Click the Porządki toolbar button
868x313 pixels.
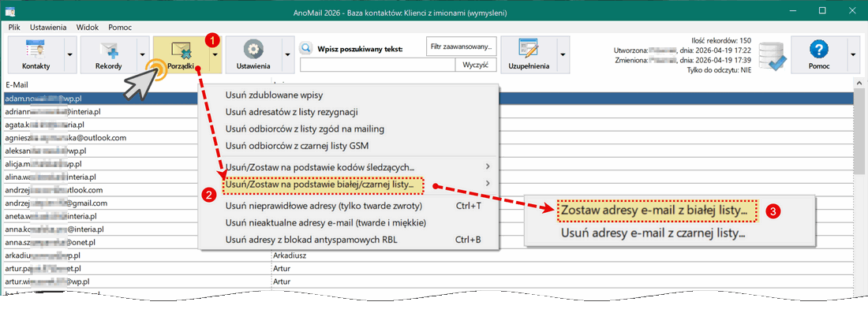(181, 55)
